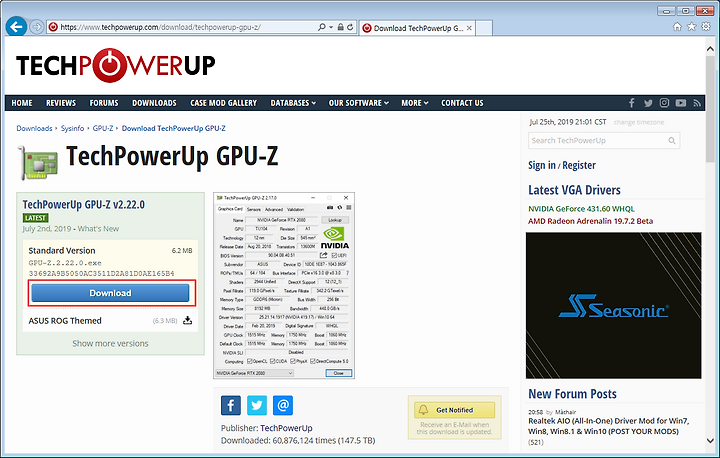Share on Twitter square button
The height and width of the screenshot is (458, 720).
(x=257, y=405)
